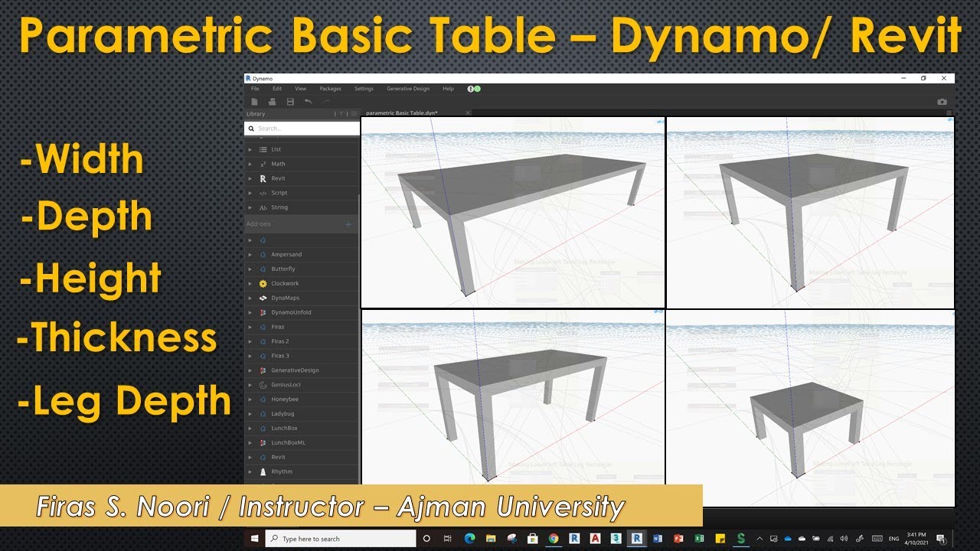Show hidden system tray icons chevron

759,539
